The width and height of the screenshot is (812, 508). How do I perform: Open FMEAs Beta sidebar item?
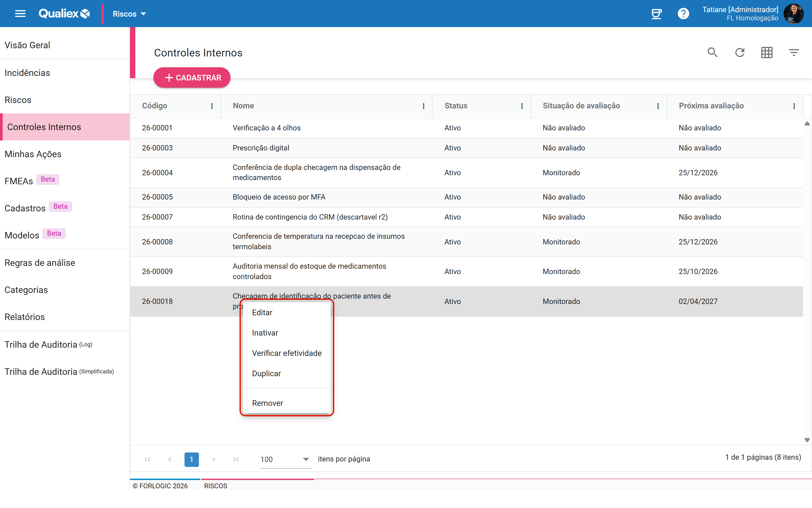tap(65, 181)
